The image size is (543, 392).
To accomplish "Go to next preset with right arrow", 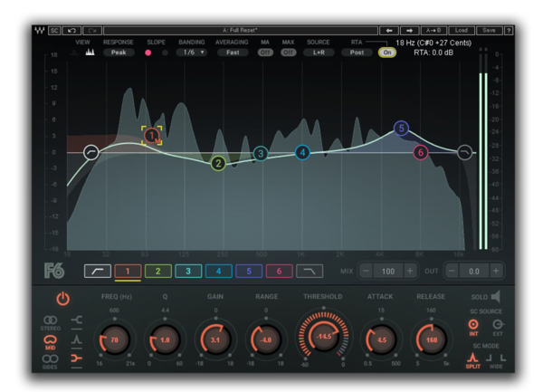I will point(410,31).
